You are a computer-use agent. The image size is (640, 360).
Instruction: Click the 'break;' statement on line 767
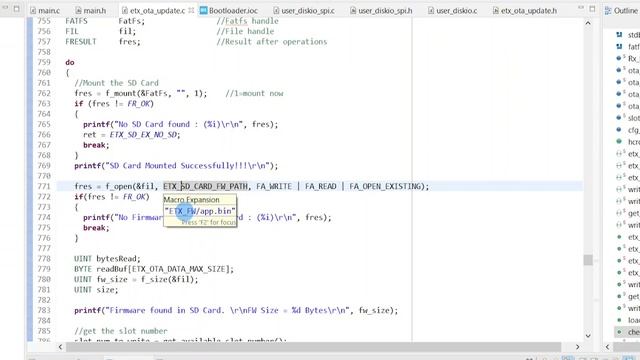coord(96,145)
